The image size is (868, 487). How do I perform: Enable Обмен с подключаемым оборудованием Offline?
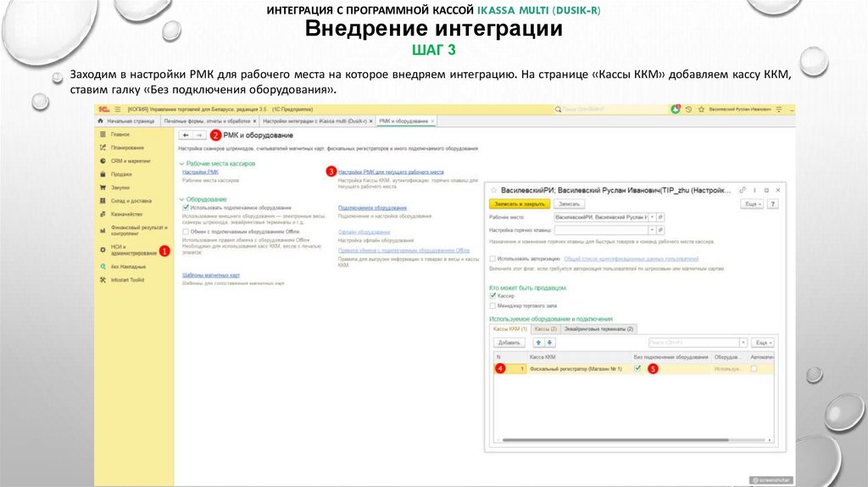(186, 232)
